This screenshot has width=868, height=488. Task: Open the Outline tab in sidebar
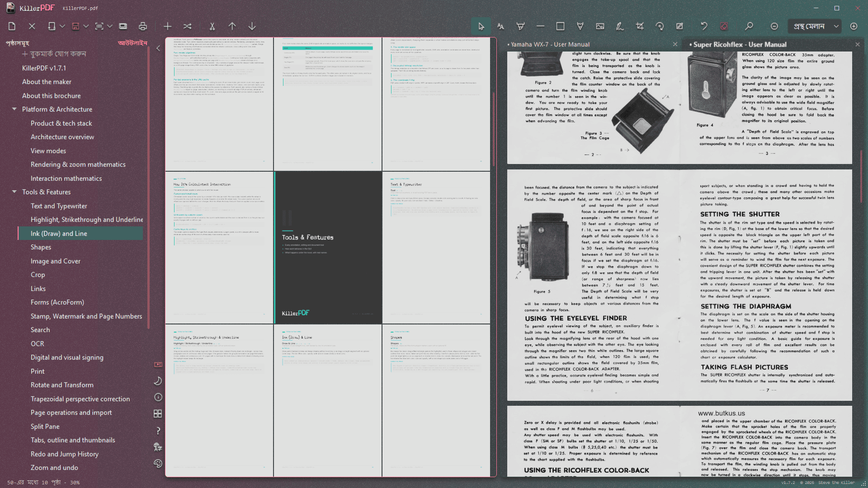tap(132, 43)
